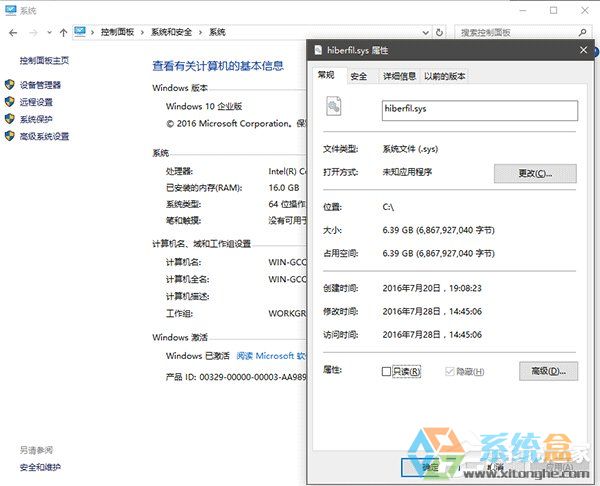Click the 大小 6.39 GB value
The height and width of the screenshot is (486, 600).
439,230
